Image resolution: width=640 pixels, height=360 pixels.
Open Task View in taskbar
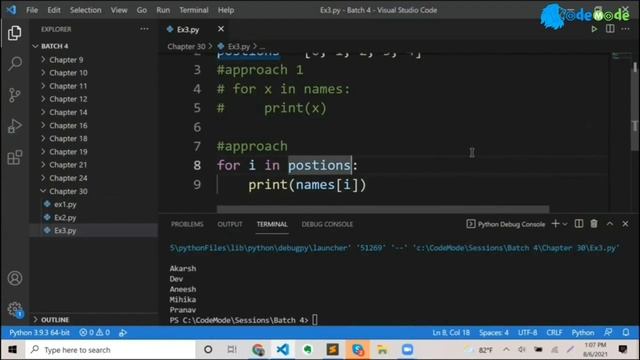(x=232, y=350)
